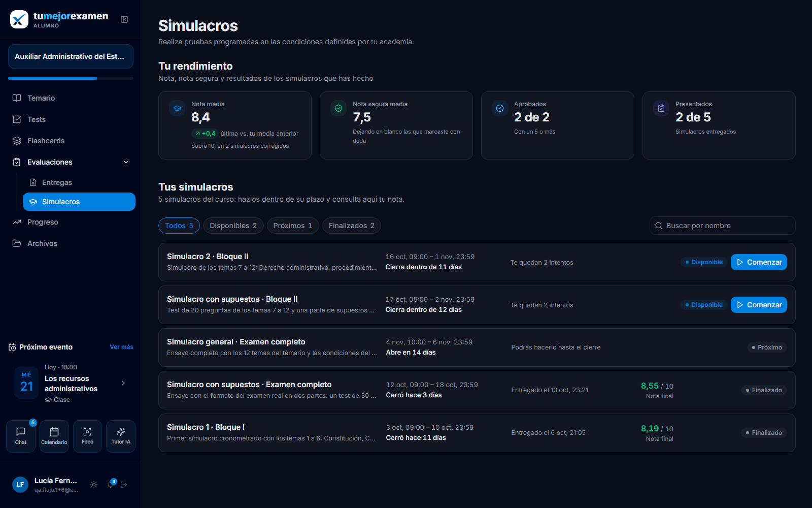The height and width of the screenshot is (508, 812).
Task: Open Entregas under Evaluaciones
Action: coord(79,182)
